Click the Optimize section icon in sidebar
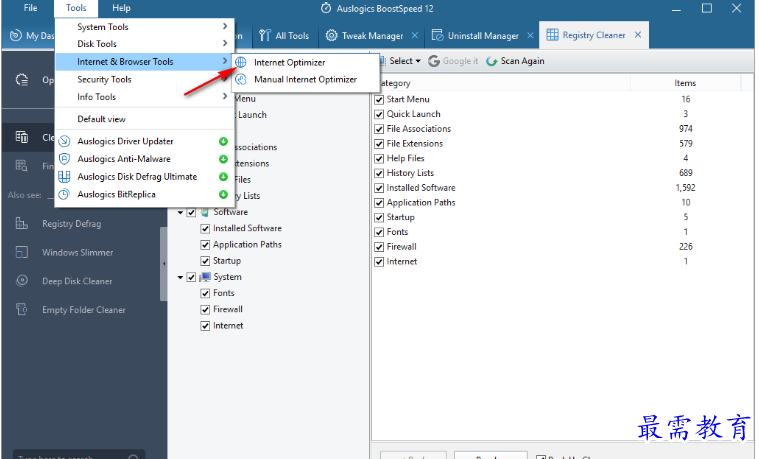Image resolution: width=759 pixels, height=459 pixels. pyautogui.click(x=22, y=80)
